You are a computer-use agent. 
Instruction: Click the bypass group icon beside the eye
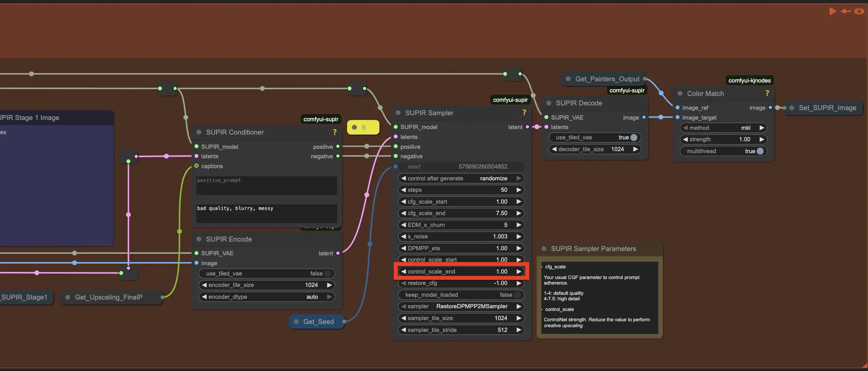tap(845, 11)
